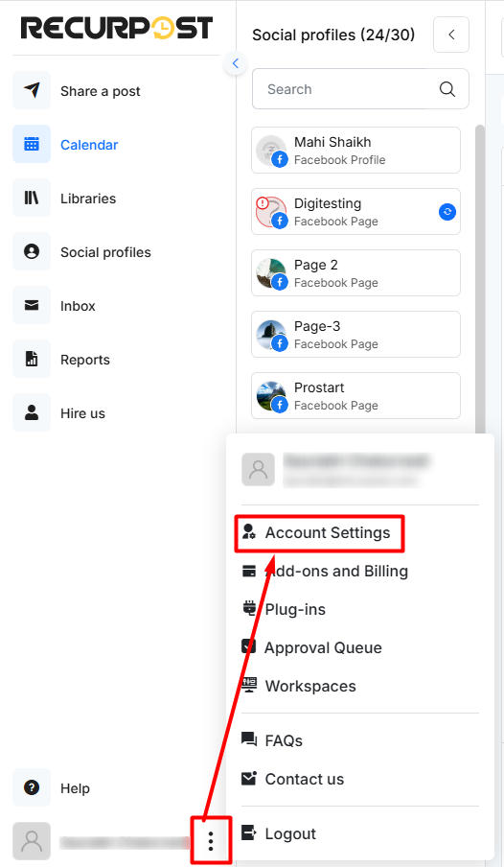
Task: Go to Share a post
Action: click(100, 91)
